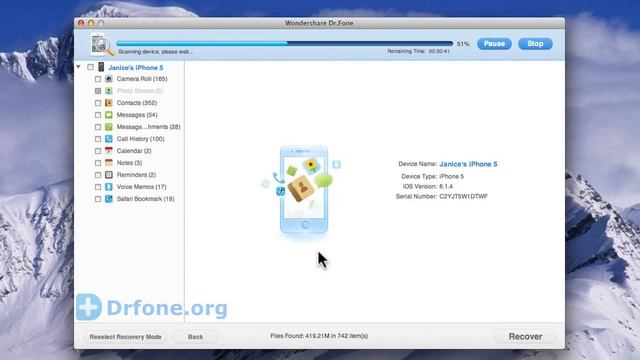Check the Messages checkbox

[98, 115]
